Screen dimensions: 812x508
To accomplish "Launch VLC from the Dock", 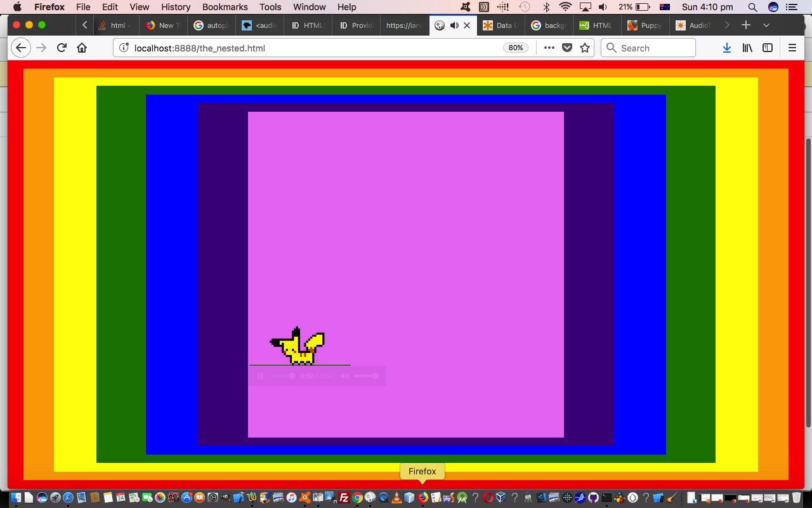I will pyautogui.click(x=396, y=498).
